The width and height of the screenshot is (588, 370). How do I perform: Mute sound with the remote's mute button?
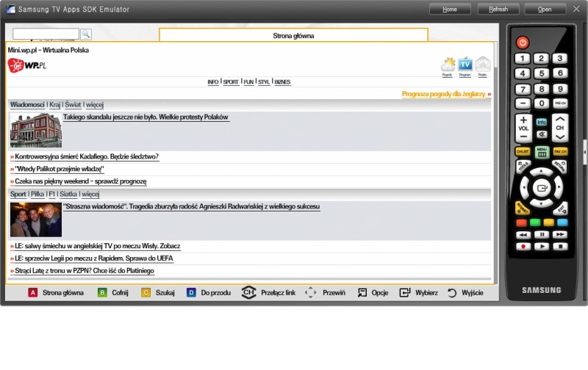(542, 134)
